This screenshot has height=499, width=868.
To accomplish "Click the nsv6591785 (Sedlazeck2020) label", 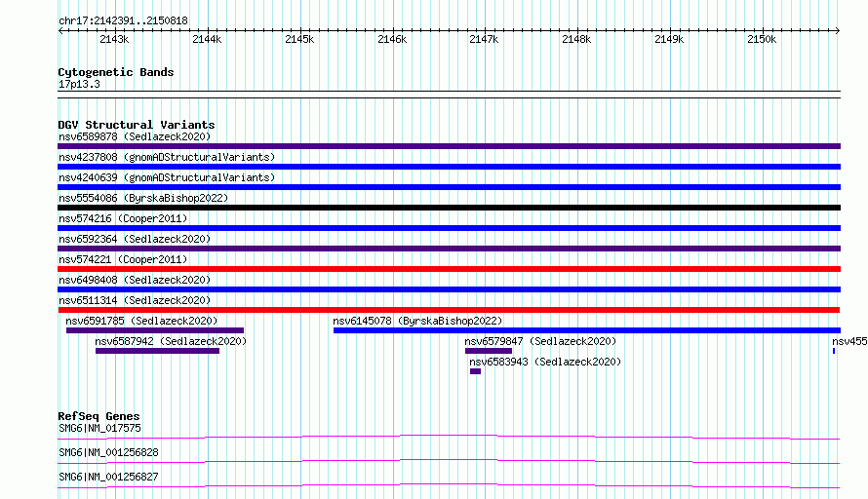I will point(141,321).
